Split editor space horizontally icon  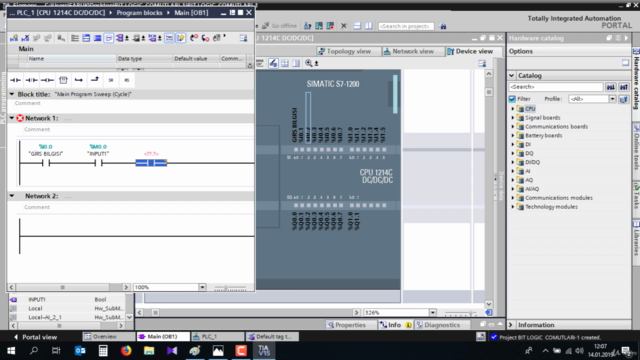357,26
